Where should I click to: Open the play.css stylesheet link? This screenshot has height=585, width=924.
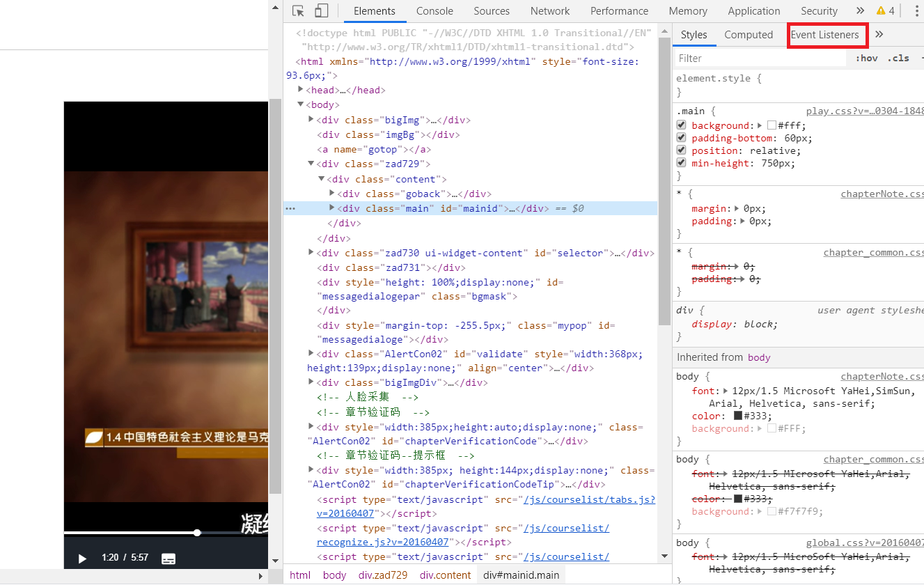click(x=864, y=111)
